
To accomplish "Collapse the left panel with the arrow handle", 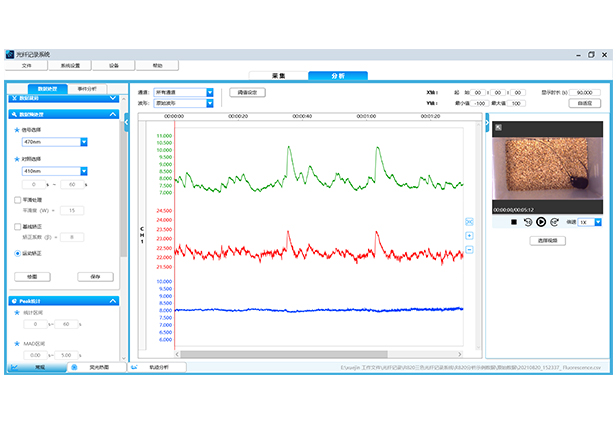I will coord(127,125).
